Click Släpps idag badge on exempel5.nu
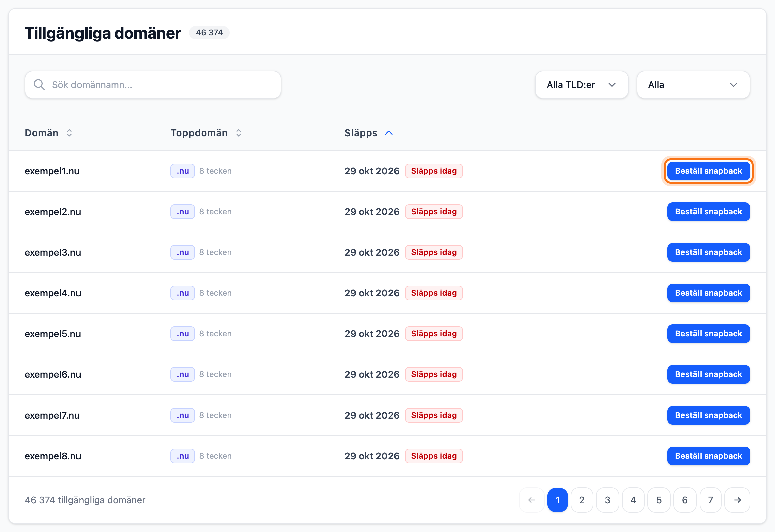This screenshot has width=775, height=532. pyautogui.click(x=434, y=334)
